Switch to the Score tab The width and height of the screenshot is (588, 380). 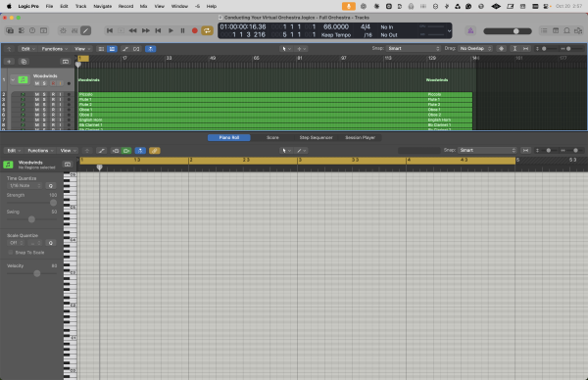pyautogui.click(x=272, y=137)
